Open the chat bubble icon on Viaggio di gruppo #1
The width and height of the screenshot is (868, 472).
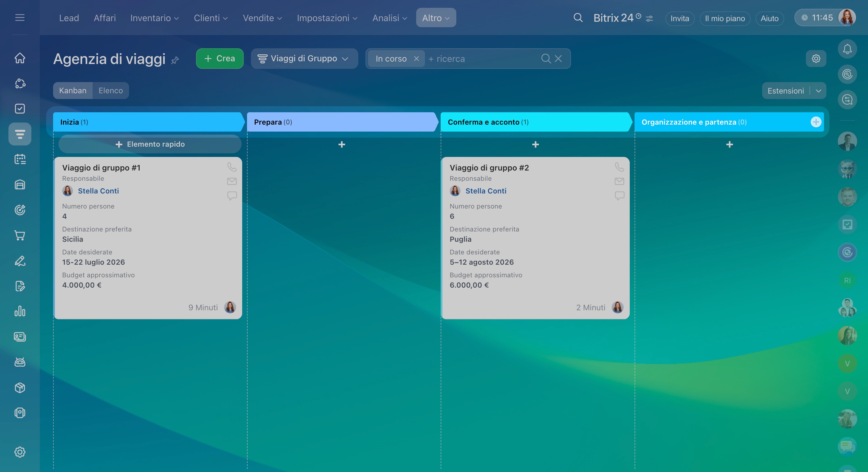coord(232,196)
